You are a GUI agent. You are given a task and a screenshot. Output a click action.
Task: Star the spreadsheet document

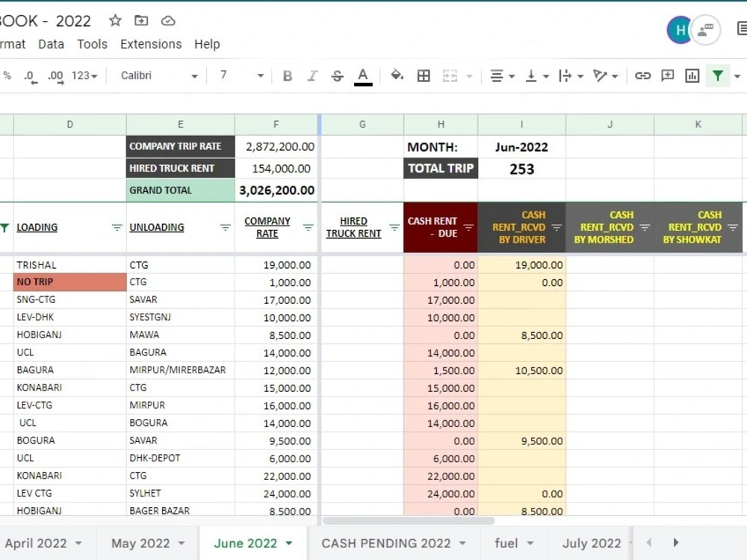coord(115,20)
